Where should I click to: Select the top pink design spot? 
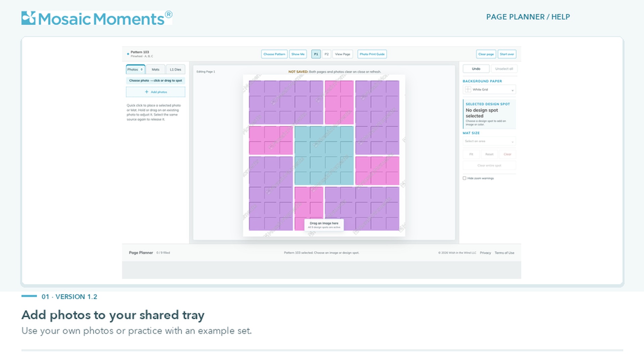point(339,102)
